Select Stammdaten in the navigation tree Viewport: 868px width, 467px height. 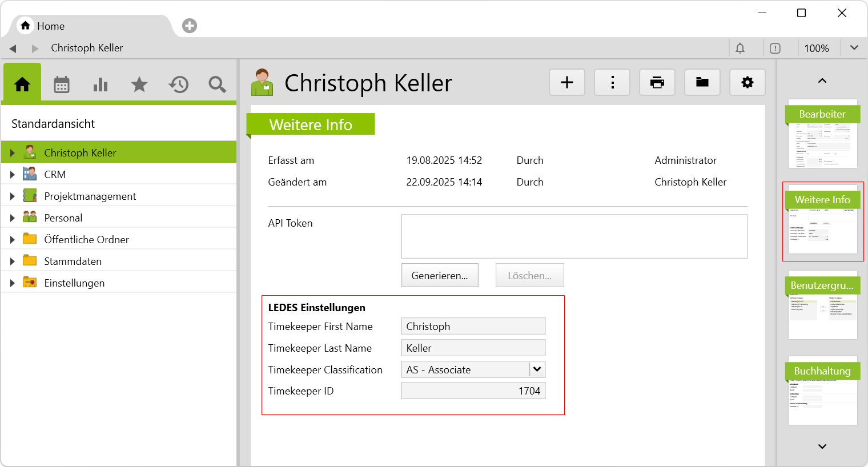pos(73,261)
